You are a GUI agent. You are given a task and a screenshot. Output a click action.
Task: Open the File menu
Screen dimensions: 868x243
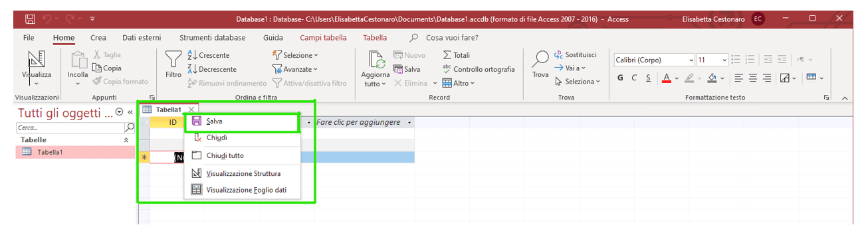coord(29,38)
